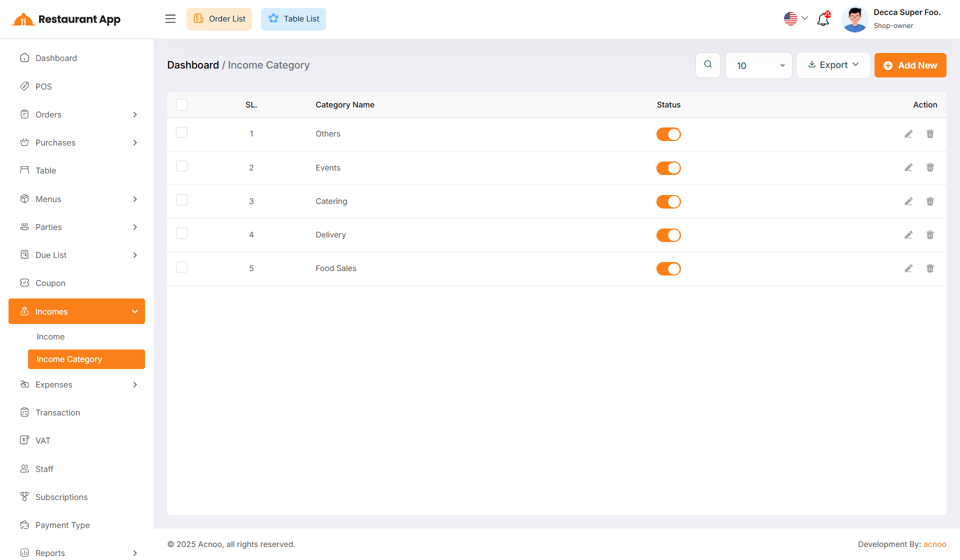Screen dimensions: 960x560
Task: Edit the Others category row
Action: coord(908,134)
